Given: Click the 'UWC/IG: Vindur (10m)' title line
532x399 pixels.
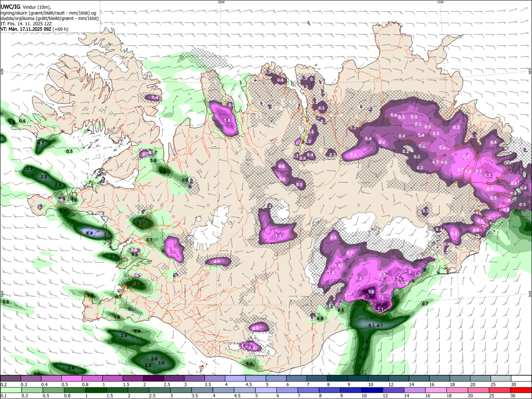Looking at the screenshot, I should [26, 7].
